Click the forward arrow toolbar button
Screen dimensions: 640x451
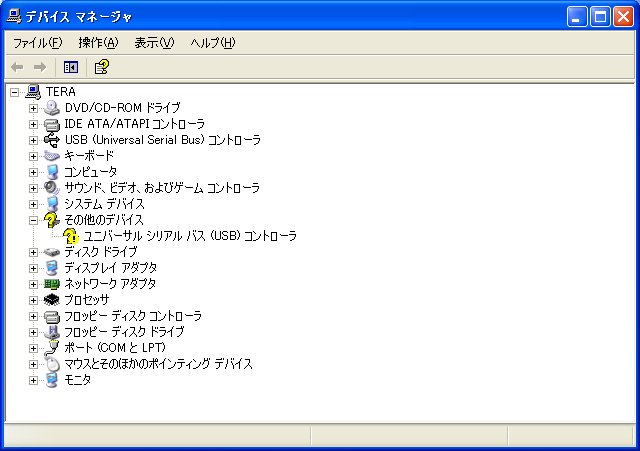40,67
